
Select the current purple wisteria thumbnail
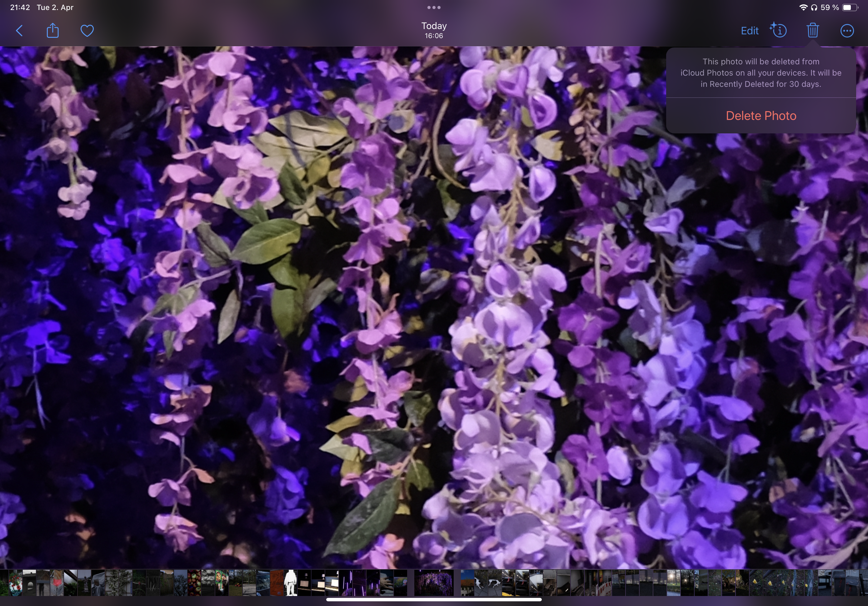(434, 583)
